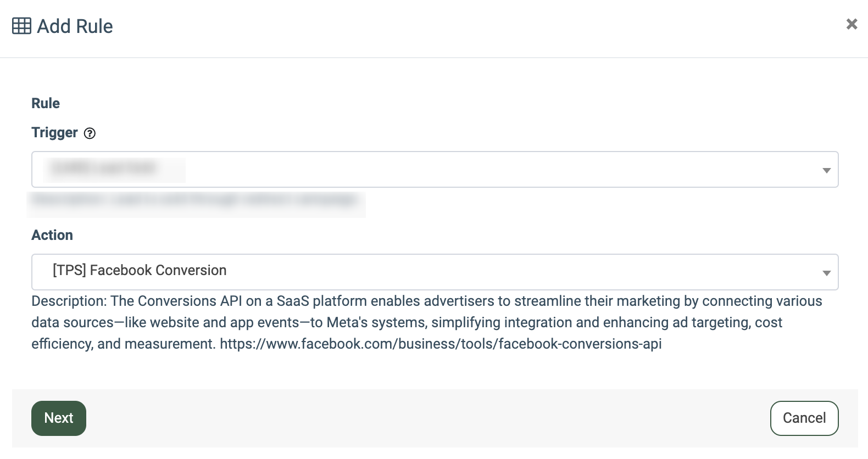Click the "[TPS] Facebook Conversion" selected action text

pos(140,271)
